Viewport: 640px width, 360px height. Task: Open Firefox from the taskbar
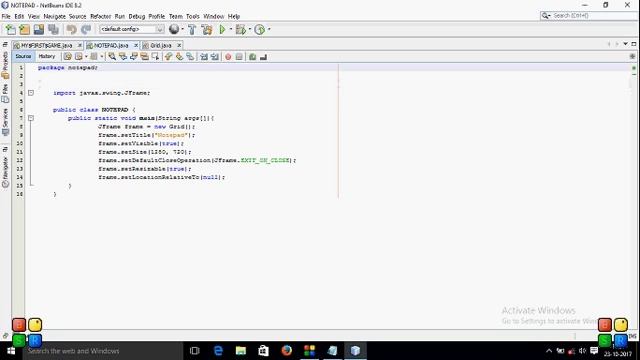(287, 350)
